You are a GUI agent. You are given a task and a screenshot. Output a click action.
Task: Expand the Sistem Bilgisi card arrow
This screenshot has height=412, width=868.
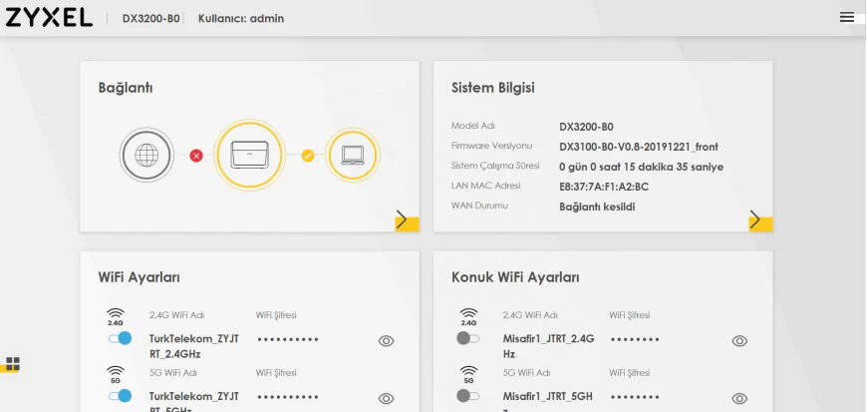coord(756,220)
